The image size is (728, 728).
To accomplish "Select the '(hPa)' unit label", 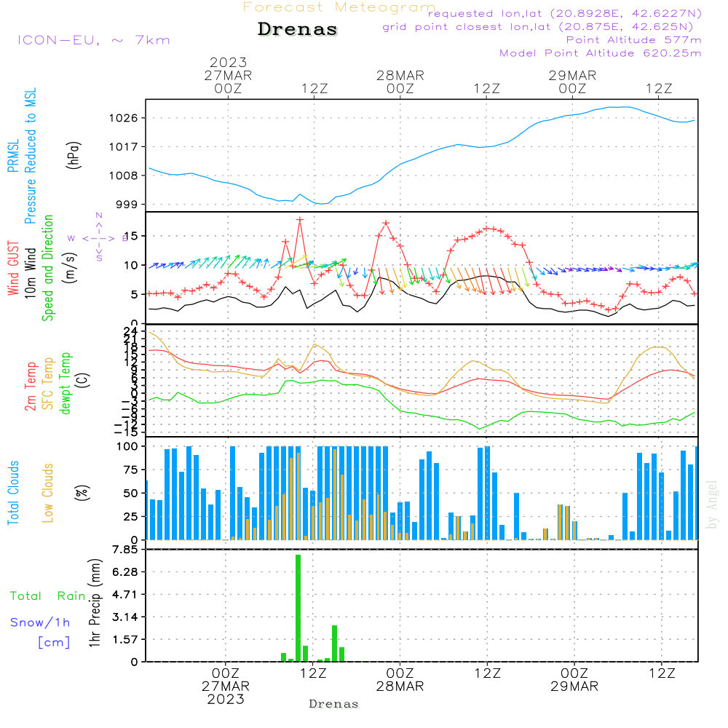I will coord(74,155).
